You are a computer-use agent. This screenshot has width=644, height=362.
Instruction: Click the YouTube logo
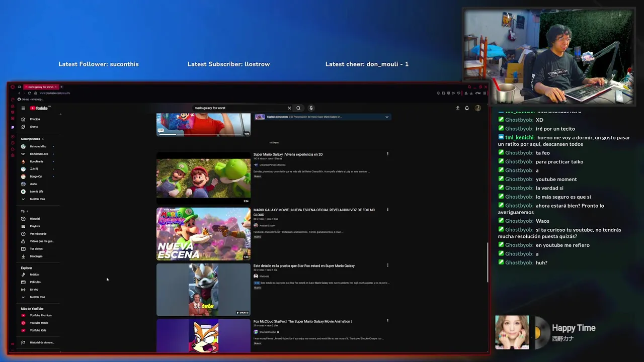coord(39,108)
